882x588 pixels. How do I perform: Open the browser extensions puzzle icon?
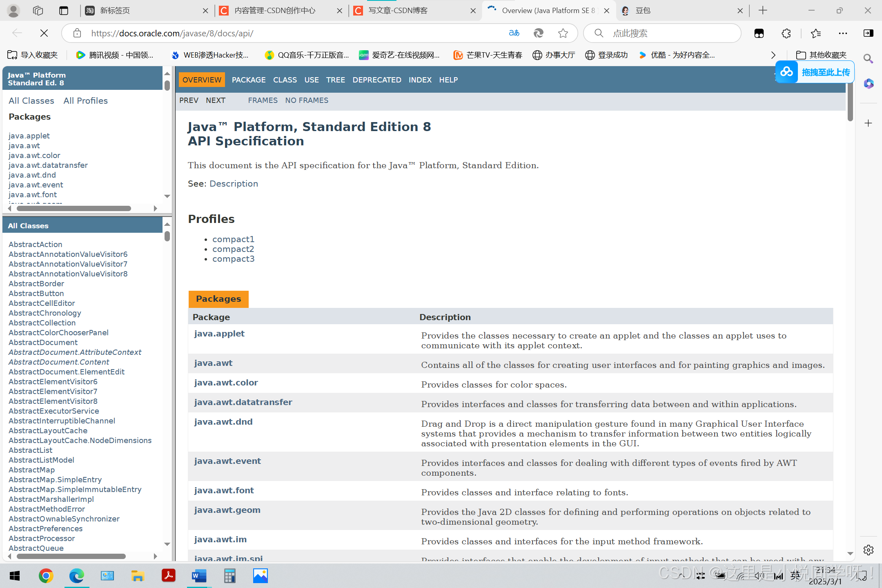[786, 33]
